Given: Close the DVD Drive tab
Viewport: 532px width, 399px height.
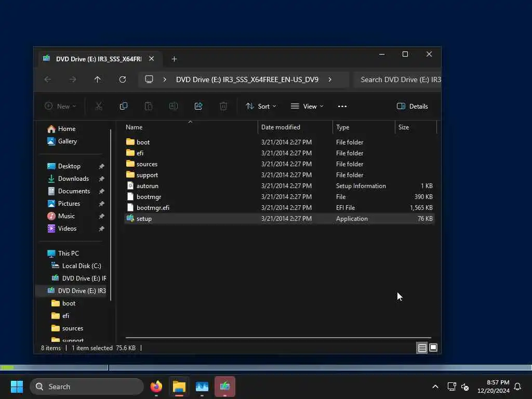Looking at the screenshot, I should [151, 59].
